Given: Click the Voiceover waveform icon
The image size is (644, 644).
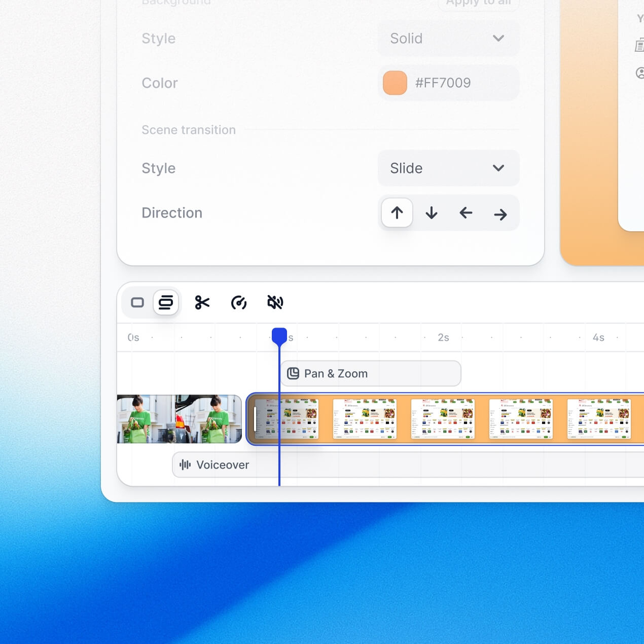Looking at the screenshot, I should [x=185, y=465].
